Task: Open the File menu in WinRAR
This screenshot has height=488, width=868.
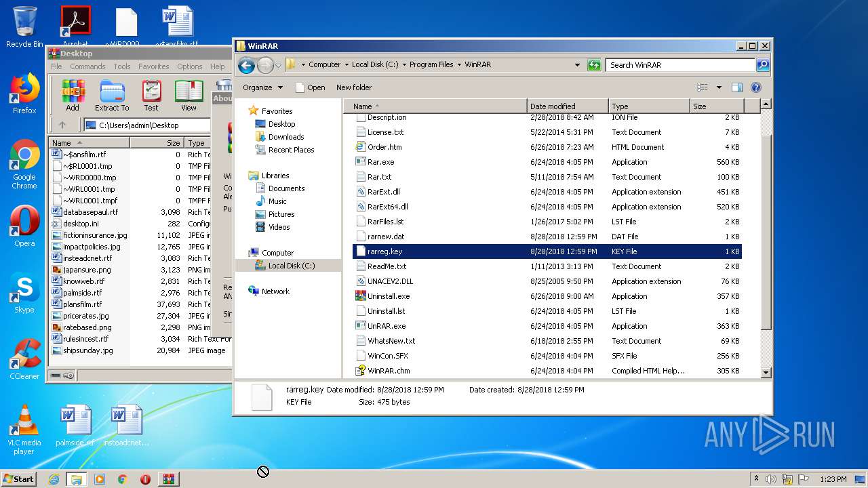Action: 56,66
